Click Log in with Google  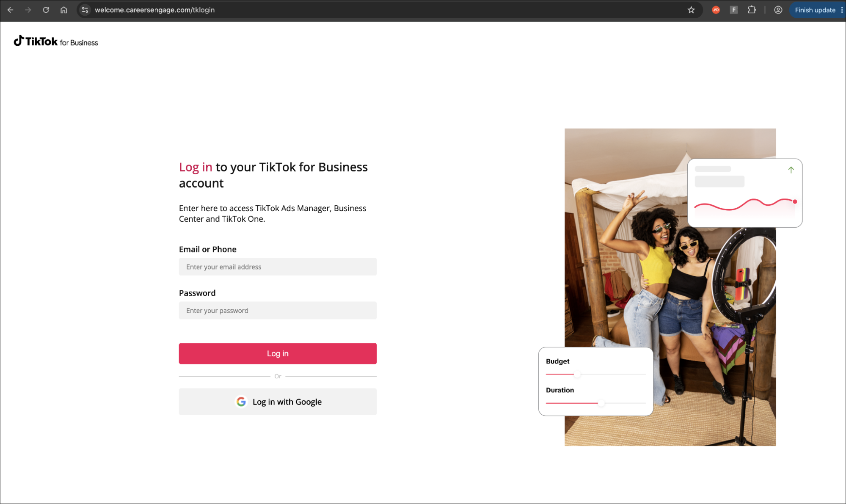(x=278, y=402)
